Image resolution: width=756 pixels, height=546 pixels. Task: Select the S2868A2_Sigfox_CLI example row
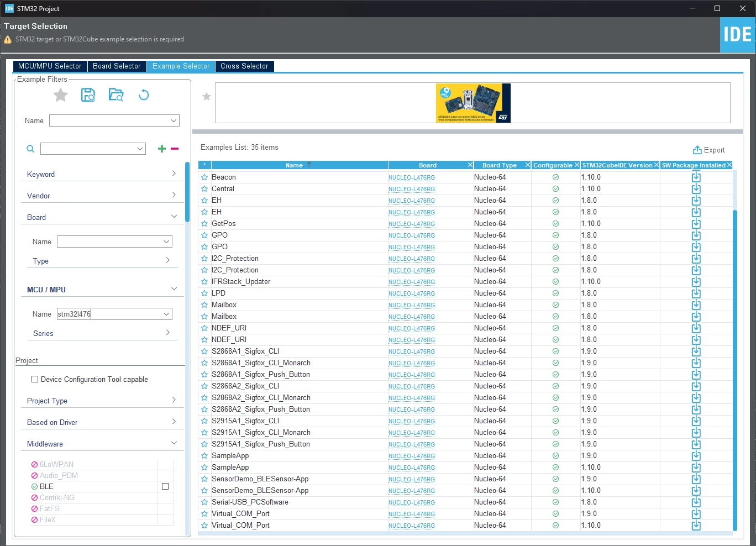pyautogui.click(x=465, y=386)
